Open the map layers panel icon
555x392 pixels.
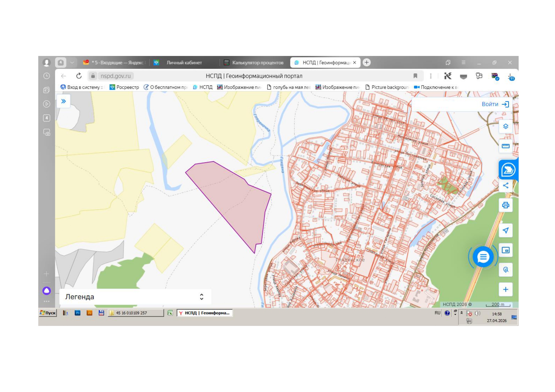(505, 126)
